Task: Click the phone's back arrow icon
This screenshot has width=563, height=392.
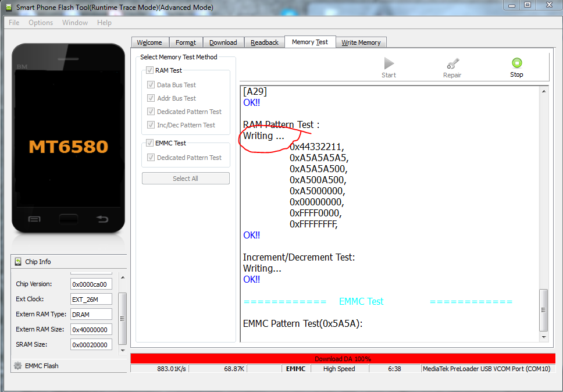Action: click(102, 219)
